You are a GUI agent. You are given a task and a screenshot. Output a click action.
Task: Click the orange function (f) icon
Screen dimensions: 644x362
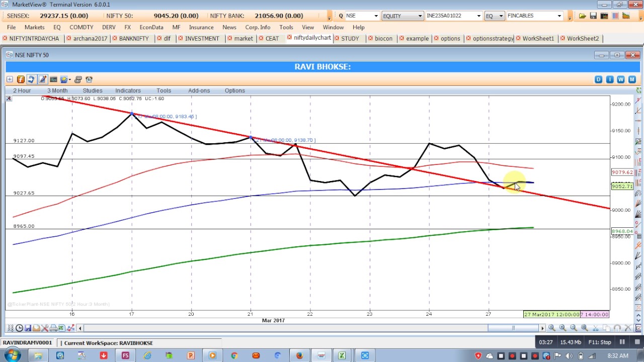21,79
